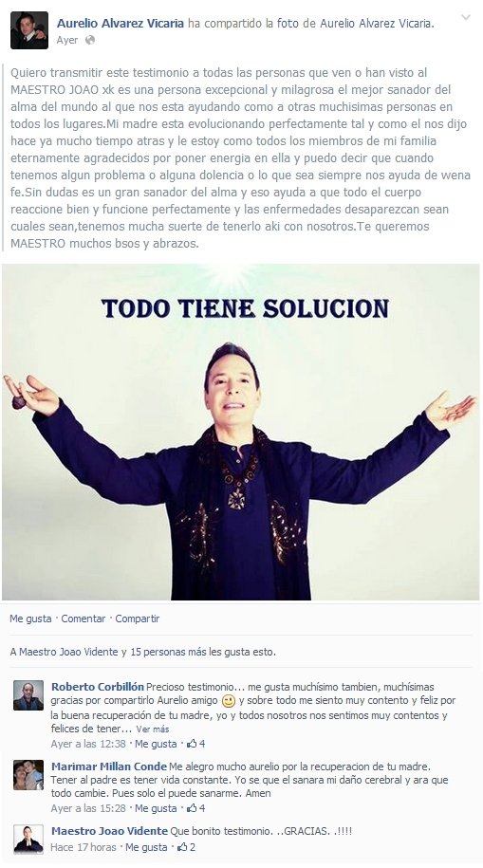Click 'Comentar' below the photo
The height and width of the screenshot is (868, 483).
(x=84, y=619)
